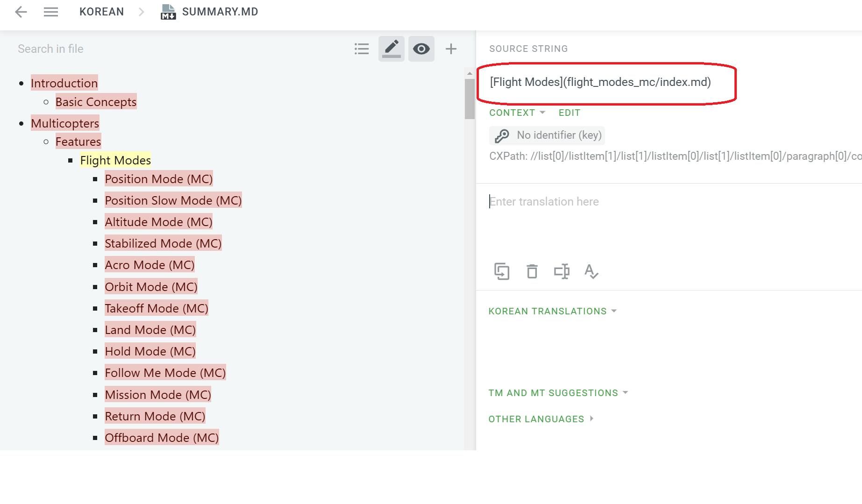Click the text cursor formatting icon
This screenshot has width=862, height=504.
pos(562,271)
